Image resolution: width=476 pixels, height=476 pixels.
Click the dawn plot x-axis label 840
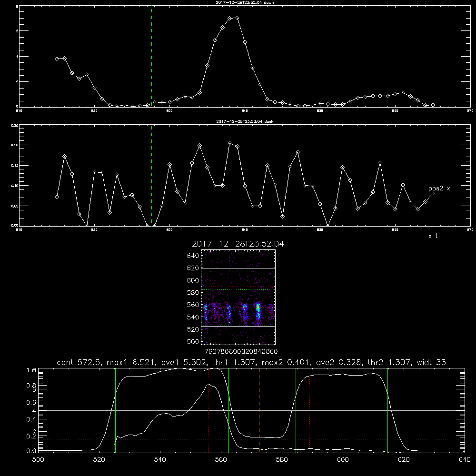245,111
